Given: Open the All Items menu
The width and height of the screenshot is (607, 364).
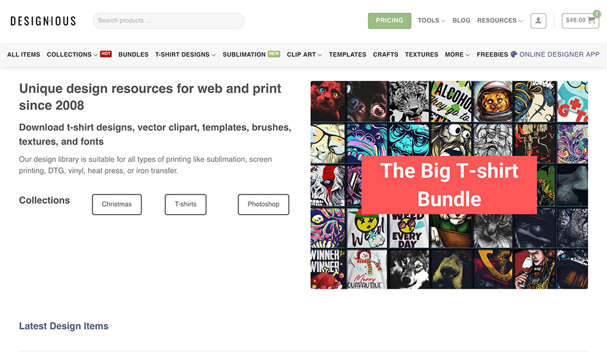Looking at the screenshot, I should 24,55.
